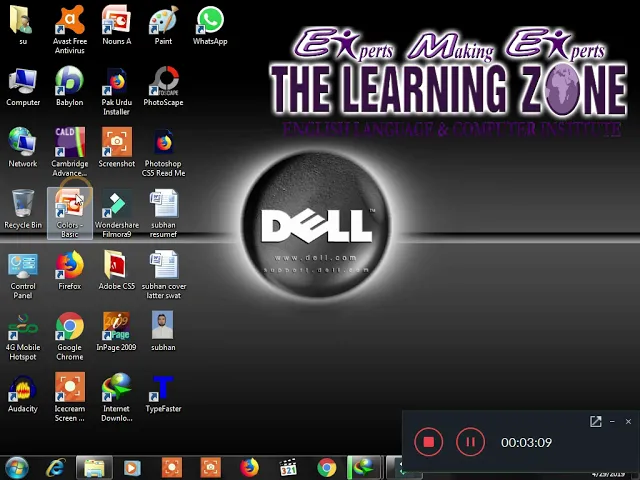Open Icecream Screen Recorder in the taskbar
Viewport: 640px width, 480px height.
172,468
